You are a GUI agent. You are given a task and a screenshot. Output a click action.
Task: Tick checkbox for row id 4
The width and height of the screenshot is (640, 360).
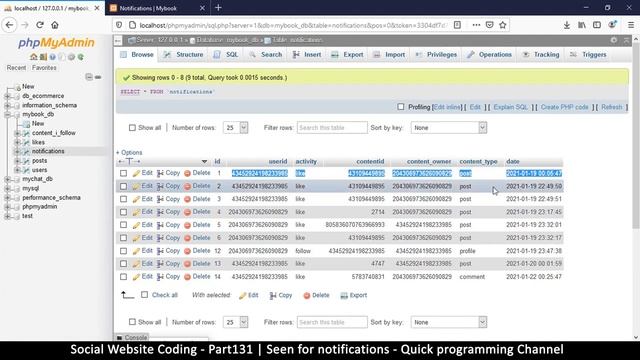(x=123, y=212)
